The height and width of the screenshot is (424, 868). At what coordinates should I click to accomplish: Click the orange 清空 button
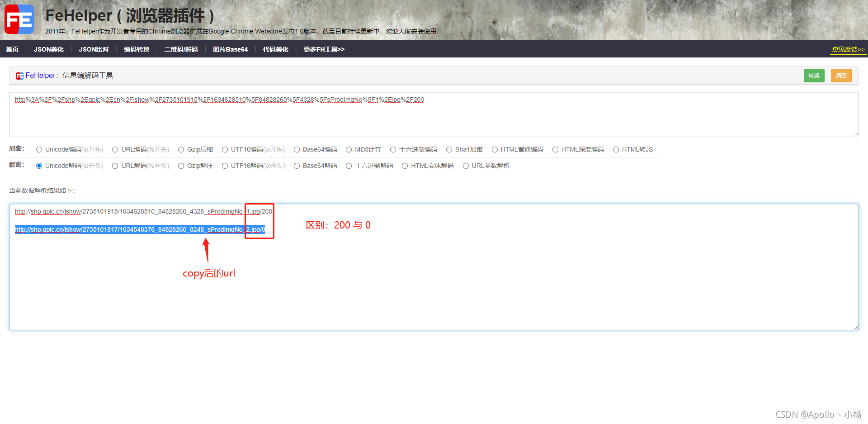[x=841, y=76]
